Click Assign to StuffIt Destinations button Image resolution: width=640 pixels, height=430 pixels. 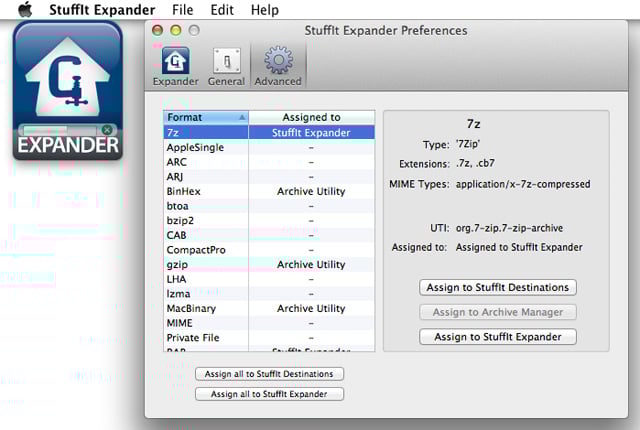pyautogui.click(x=498, y=287)
